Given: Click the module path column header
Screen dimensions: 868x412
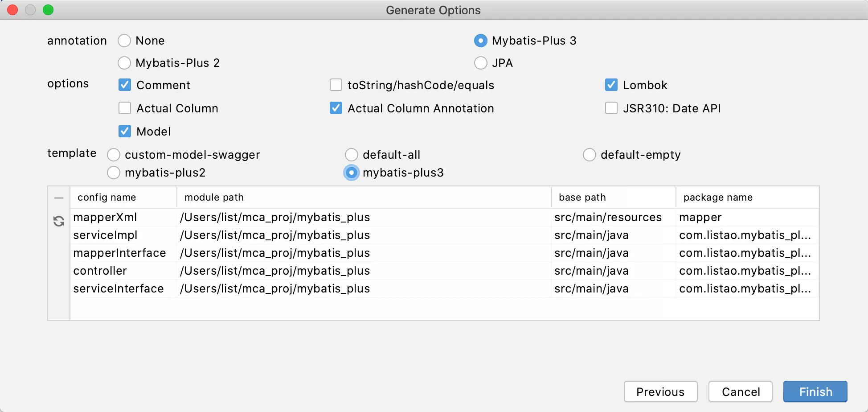Looking at the screenshot, I should coord(364,197).
